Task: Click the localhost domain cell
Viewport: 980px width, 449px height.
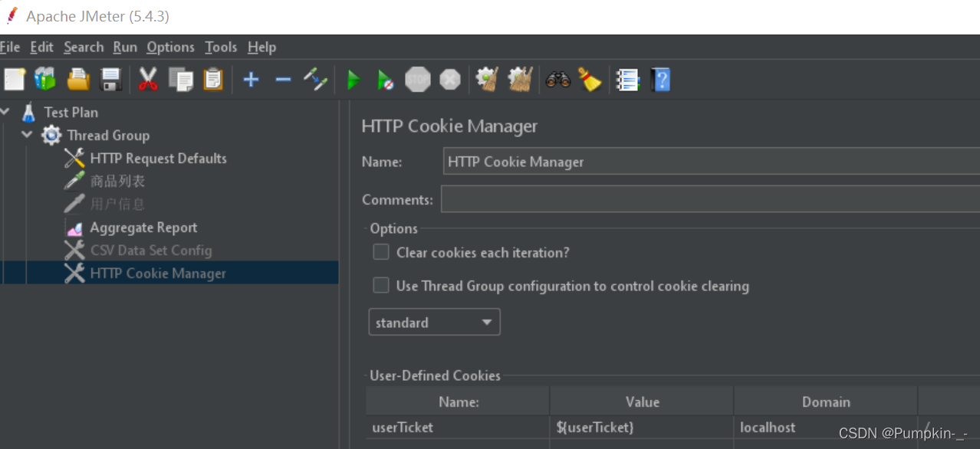Action: pyautogui.click(x=826, y=428)
